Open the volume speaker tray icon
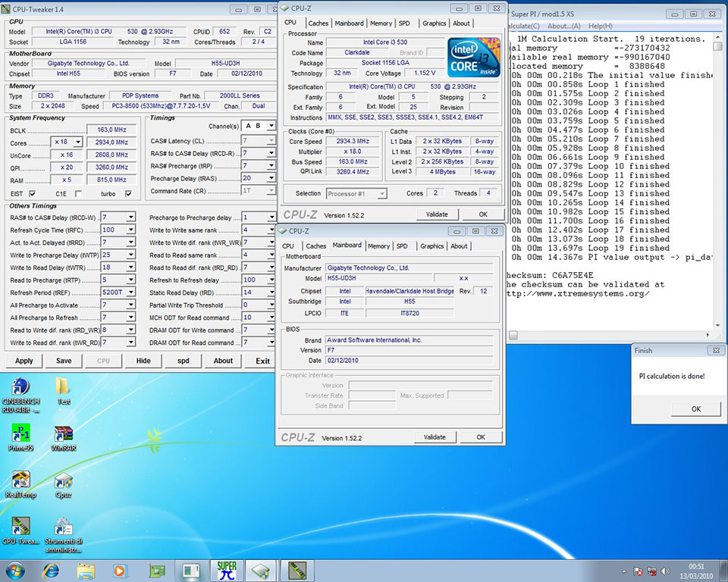 click(x=665, y=571)
